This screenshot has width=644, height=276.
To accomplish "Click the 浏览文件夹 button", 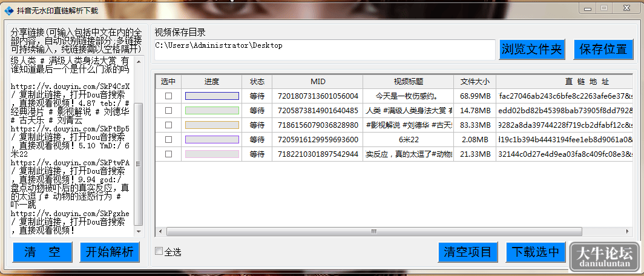I will (x=531, y=49).
